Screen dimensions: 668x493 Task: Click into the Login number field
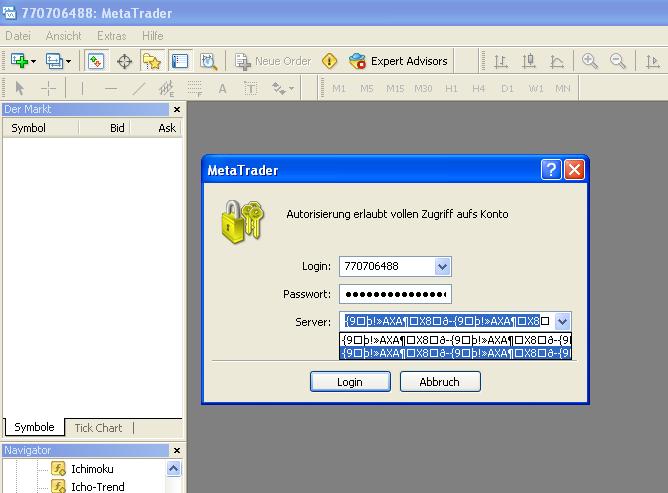tap(387, 267)
